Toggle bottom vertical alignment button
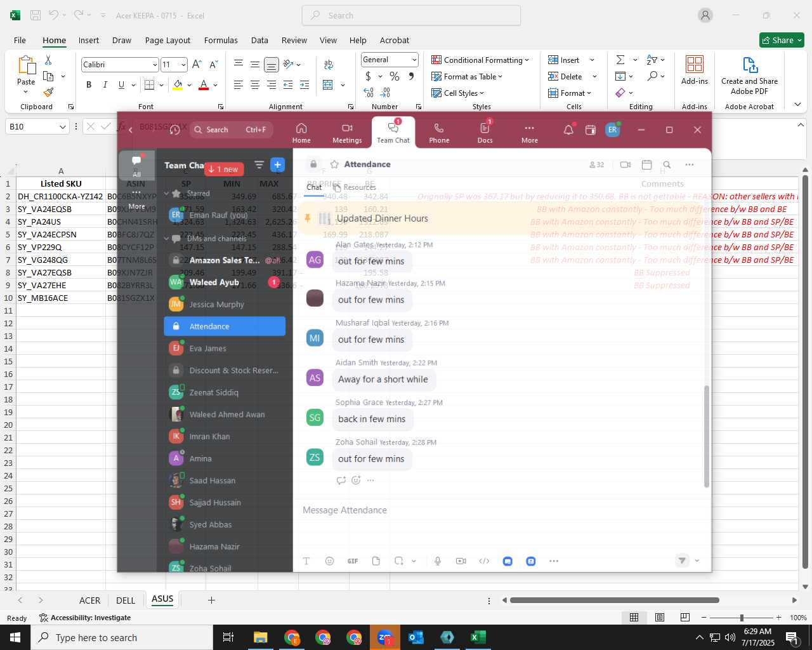812x650 pixels. coord(272,65)
